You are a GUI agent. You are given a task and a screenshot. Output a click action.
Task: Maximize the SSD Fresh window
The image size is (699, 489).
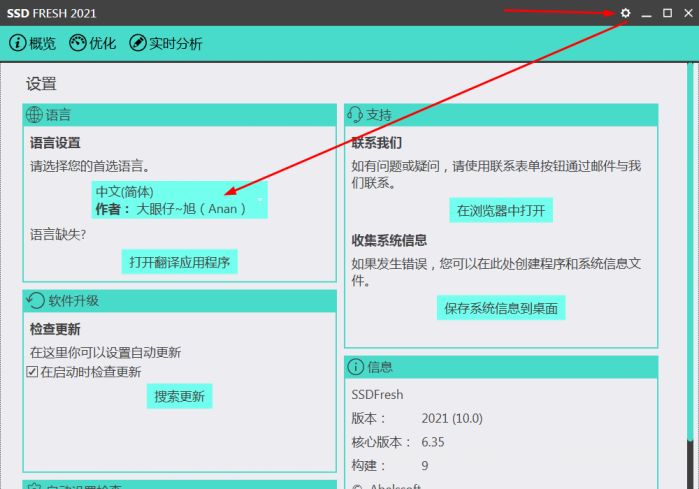point(667,13)
